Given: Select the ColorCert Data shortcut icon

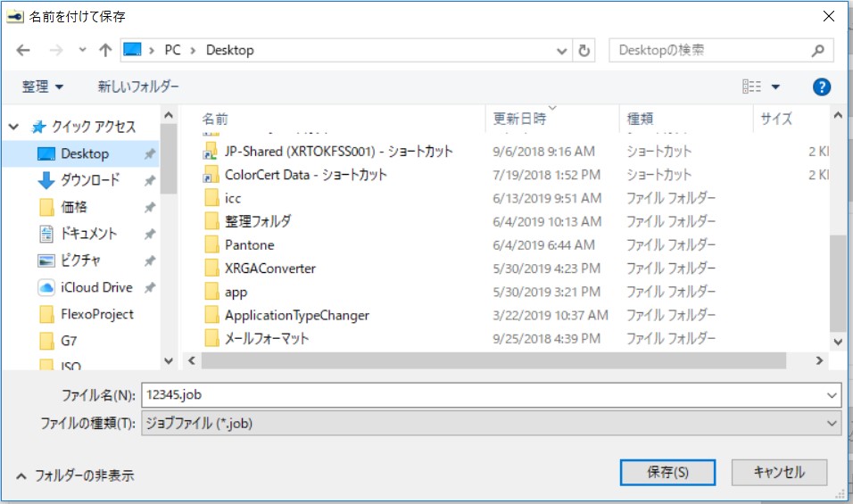Looking at the screenshot, I should coord(211,175).
